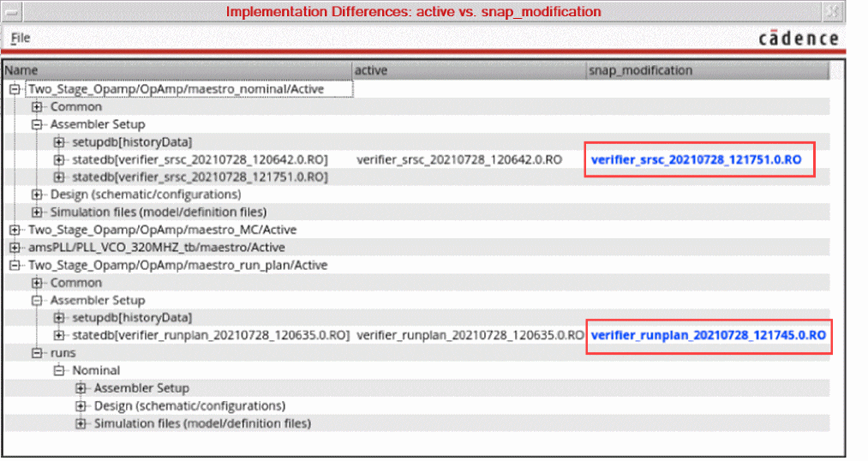The image size is (868, 461).
Task: Expand statedb[verifier_runplan_20210728_120635.0.RO] node
Action: tap(58, 335)
